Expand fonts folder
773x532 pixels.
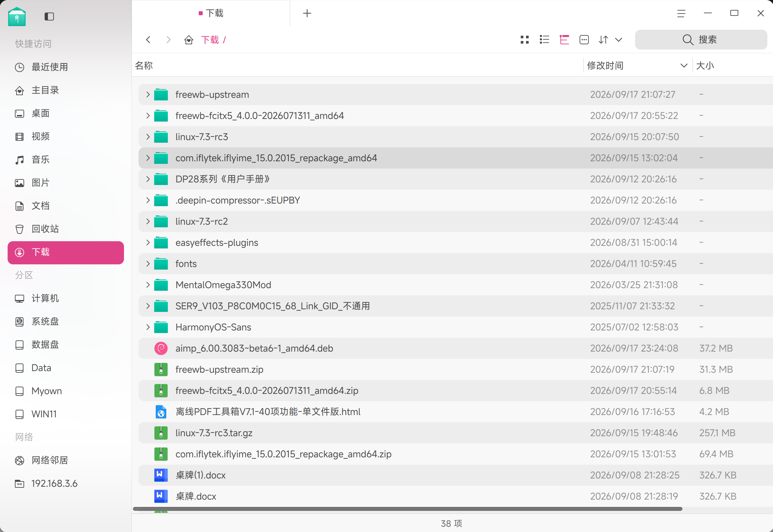click(148, 264)
